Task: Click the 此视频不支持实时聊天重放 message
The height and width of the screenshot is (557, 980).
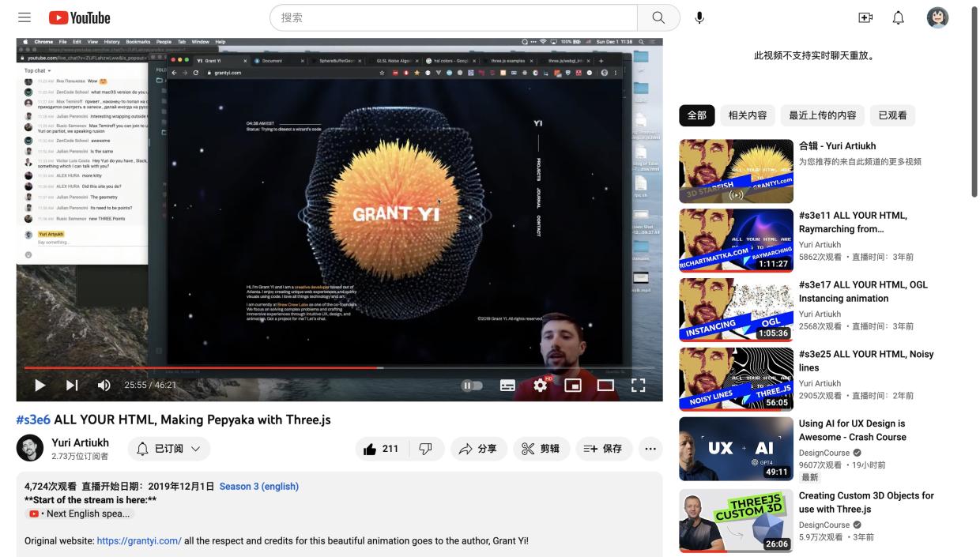Action: (814, 56)
